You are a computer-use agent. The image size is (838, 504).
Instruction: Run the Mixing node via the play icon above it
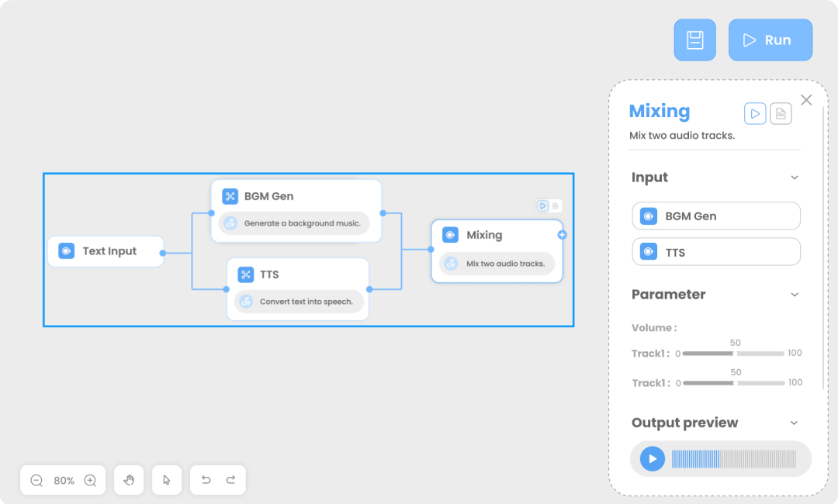543,205
